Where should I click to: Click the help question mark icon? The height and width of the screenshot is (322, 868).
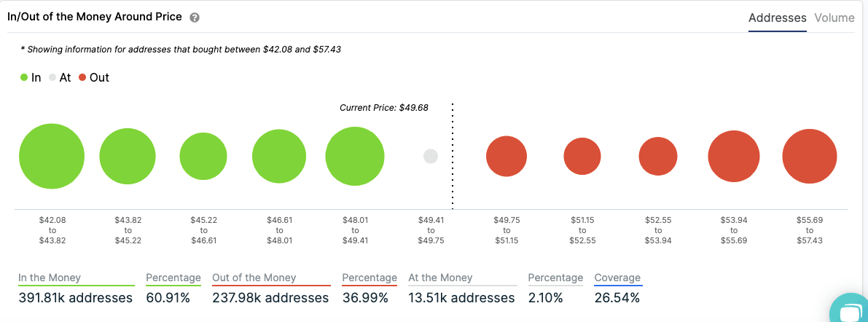tap(195, 17)
